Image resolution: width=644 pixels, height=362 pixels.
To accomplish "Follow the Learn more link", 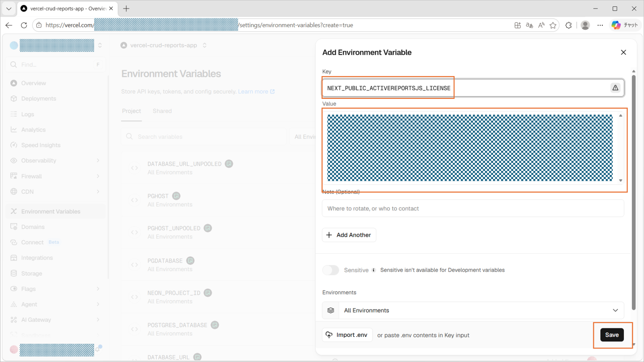I will [x=256, y=92].
